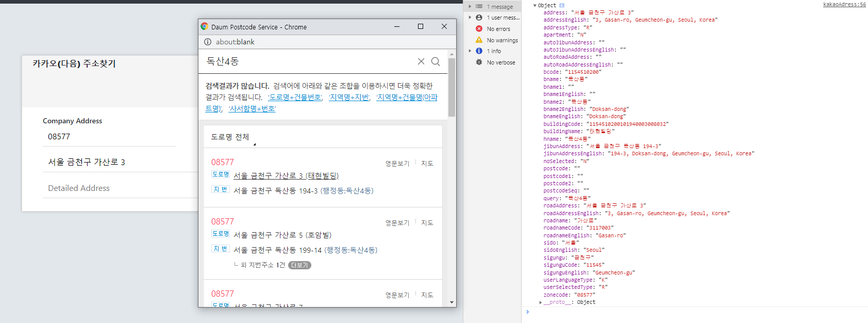Click the Detailed Address input field

[121, 188]
